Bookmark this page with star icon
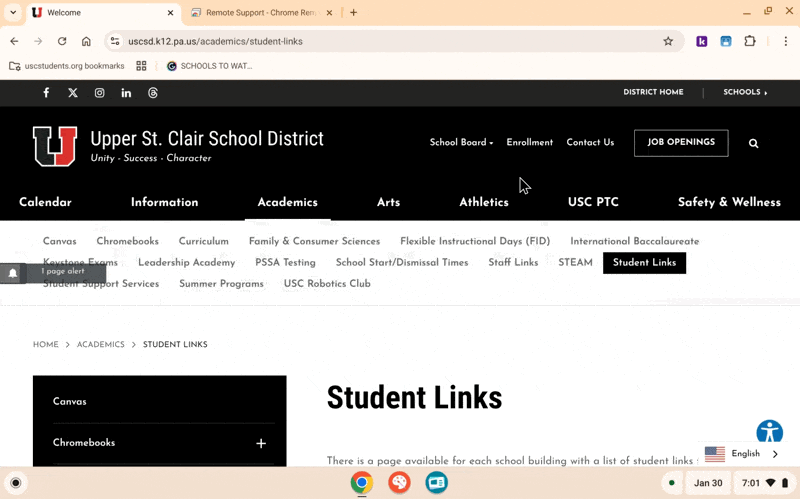This screenshot has height=499, width=800. click(668, 41)
